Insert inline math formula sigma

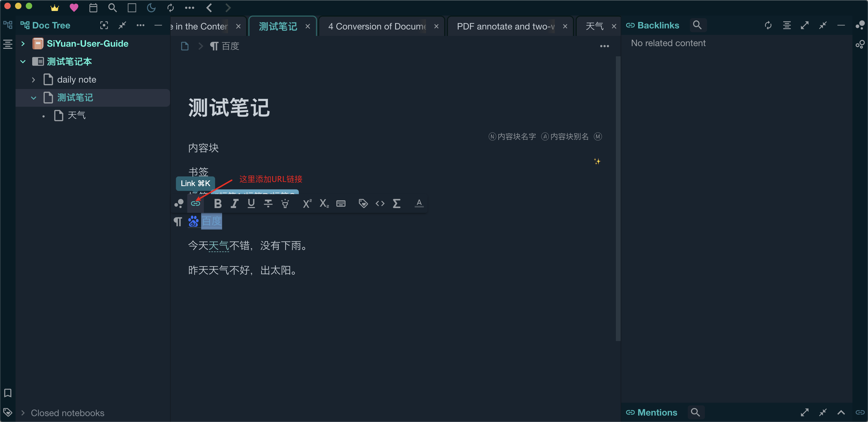397,203
